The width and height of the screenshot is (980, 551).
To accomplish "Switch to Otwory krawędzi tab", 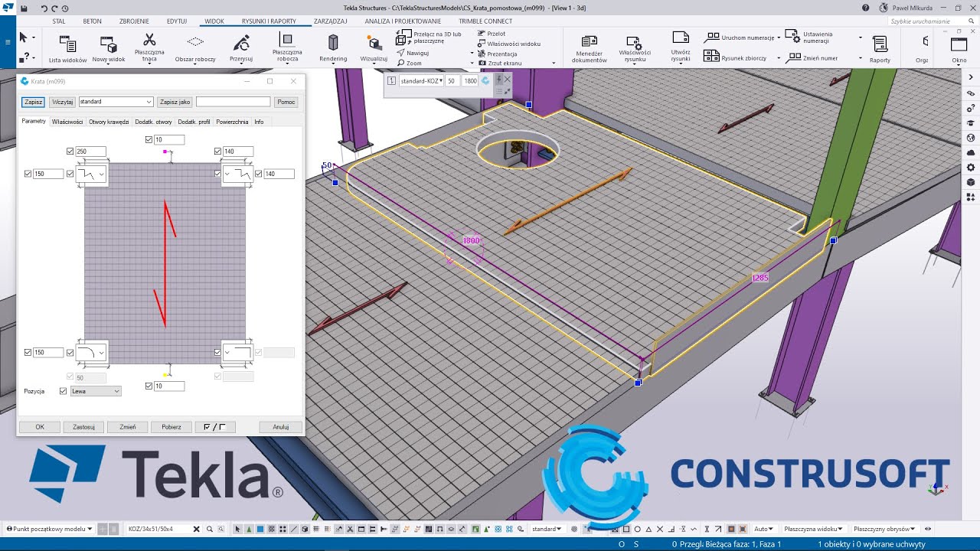I will pos(109,122).
